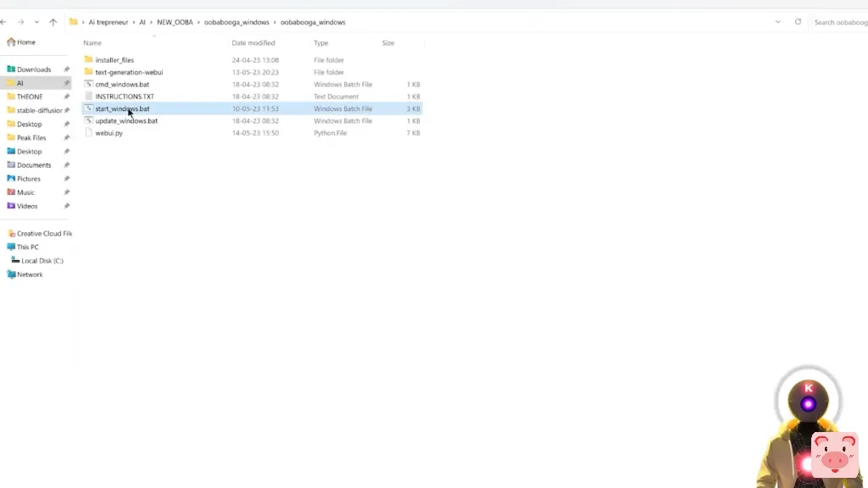Open Downloads in the quick access list
This screenshot has width=868, height=488.
[x=34, y=69]
